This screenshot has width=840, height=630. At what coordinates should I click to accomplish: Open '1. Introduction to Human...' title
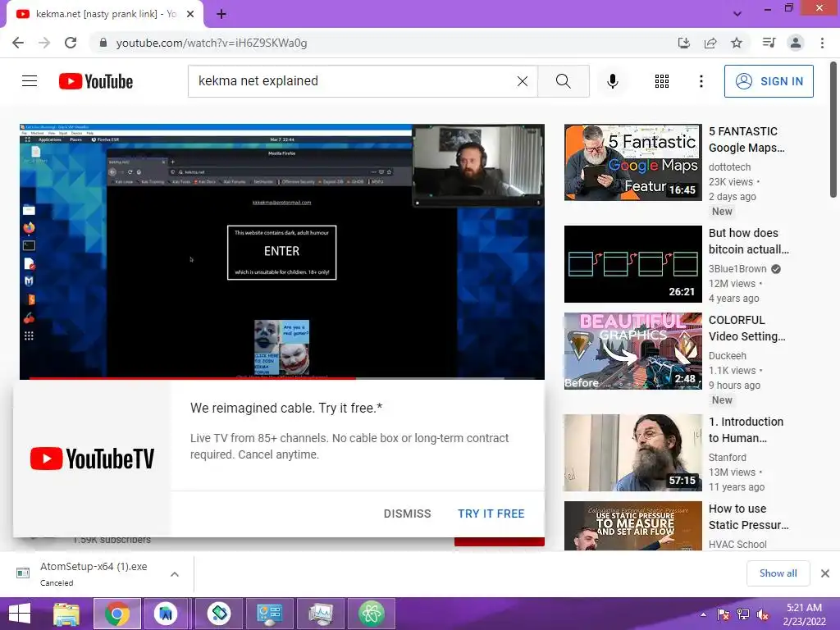click(746, 430)
